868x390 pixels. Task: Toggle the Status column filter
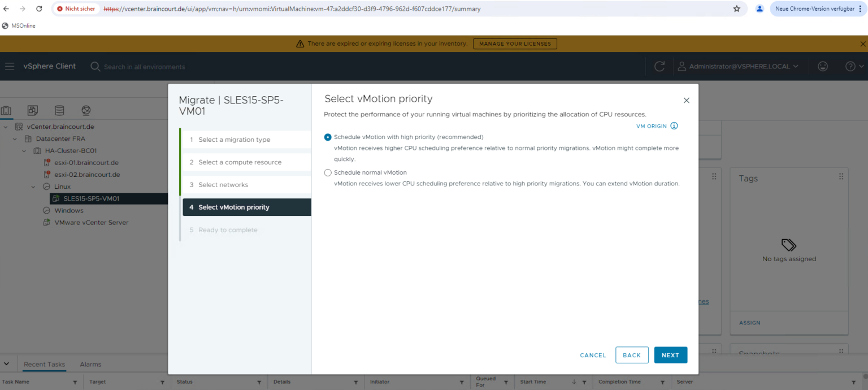click(x=259, y=382)
